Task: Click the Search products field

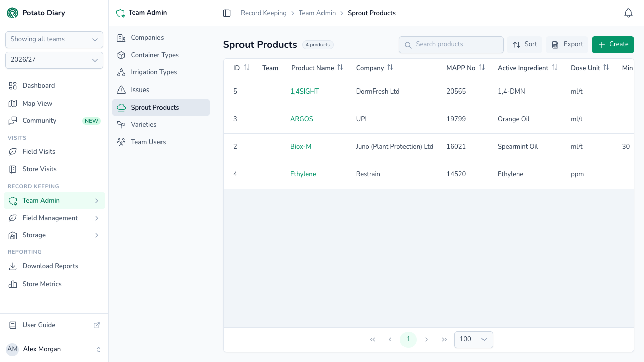Action: (451, 45)
